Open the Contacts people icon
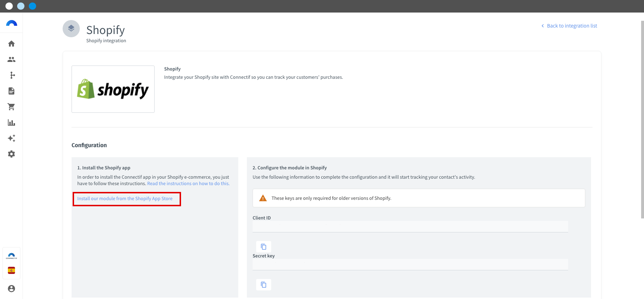The image size is (644, 299). 11,59
